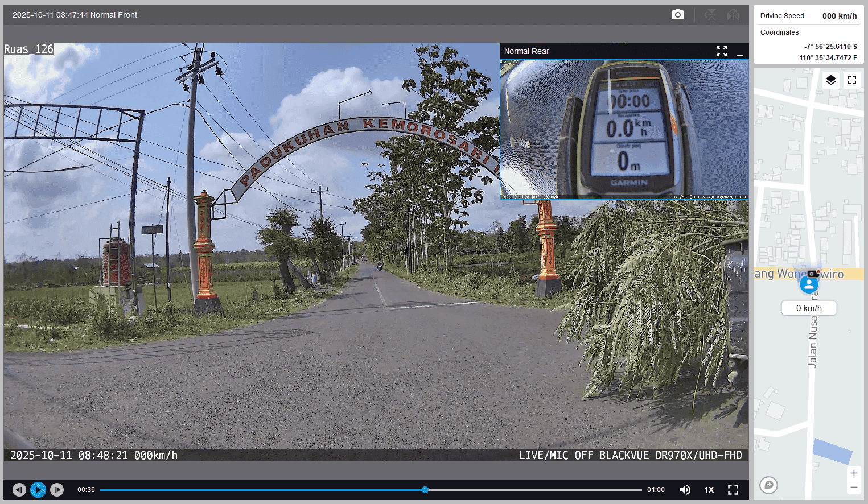
Task: Mute the video volume
Action: [x=685, y=490]
